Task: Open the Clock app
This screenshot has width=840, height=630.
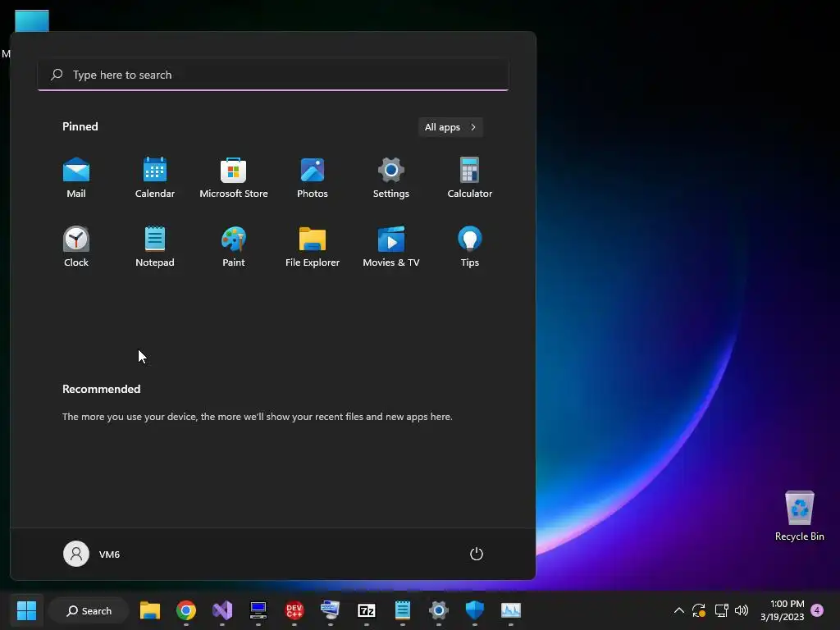Action: pos(76,246)
